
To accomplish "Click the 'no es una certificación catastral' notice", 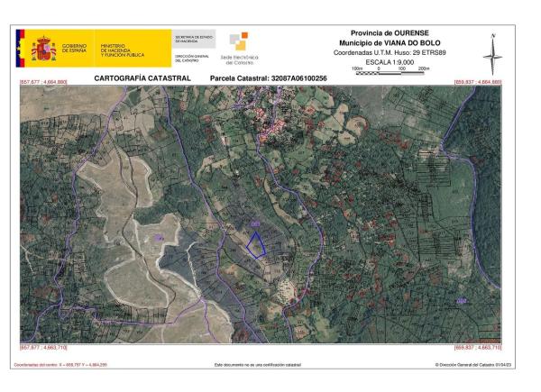I will [258, 365].
